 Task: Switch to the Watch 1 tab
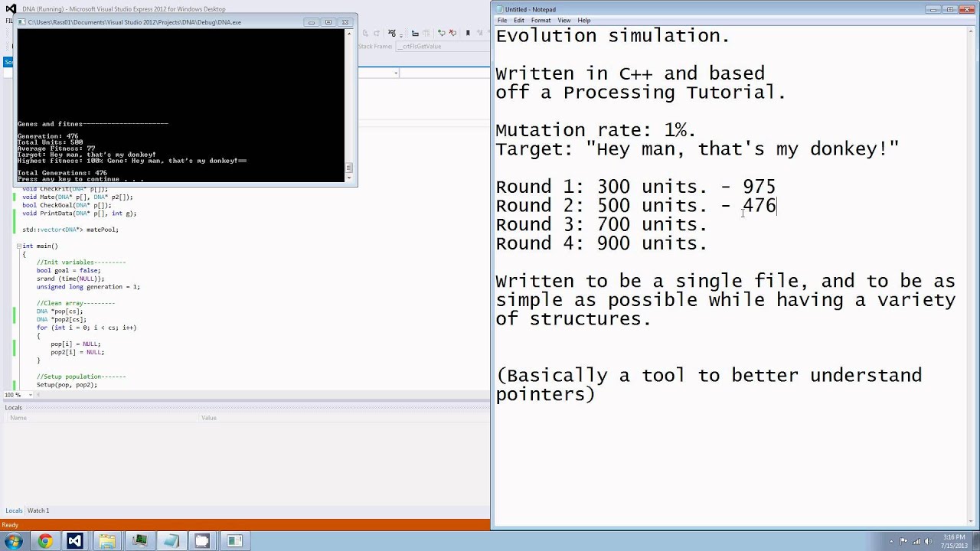38,510
